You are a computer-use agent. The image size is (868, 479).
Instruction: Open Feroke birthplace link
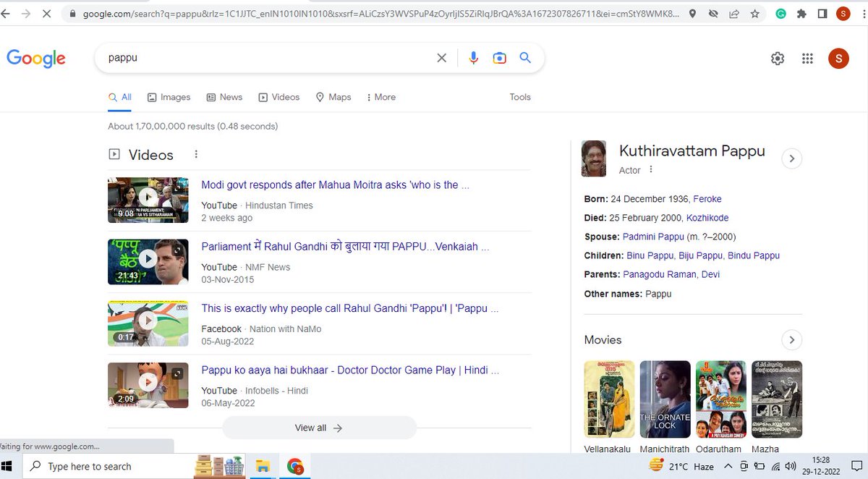(707, 199)
